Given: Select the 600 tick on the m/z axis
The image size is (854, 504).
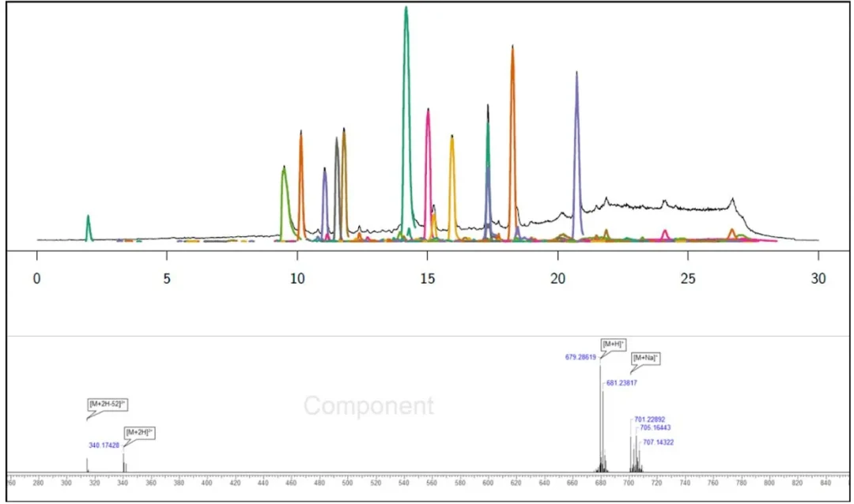Looking at the screenshot, I should [x=487, y=483].
